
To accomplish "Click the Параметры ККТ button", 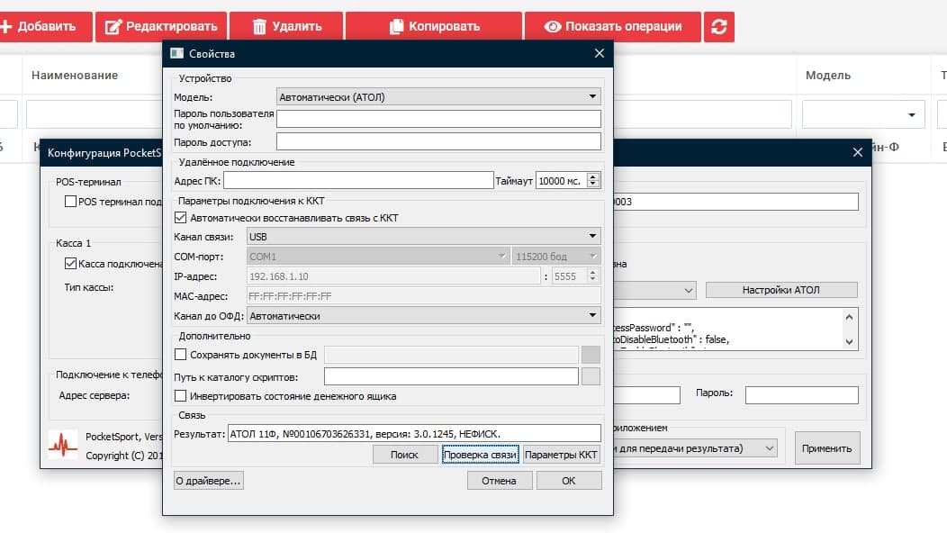I will 562,455.
